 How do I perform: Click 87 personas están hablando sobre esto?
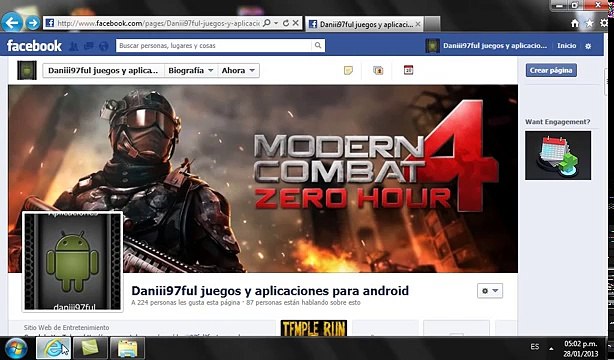pyautogui.click(x=303, y=302)
